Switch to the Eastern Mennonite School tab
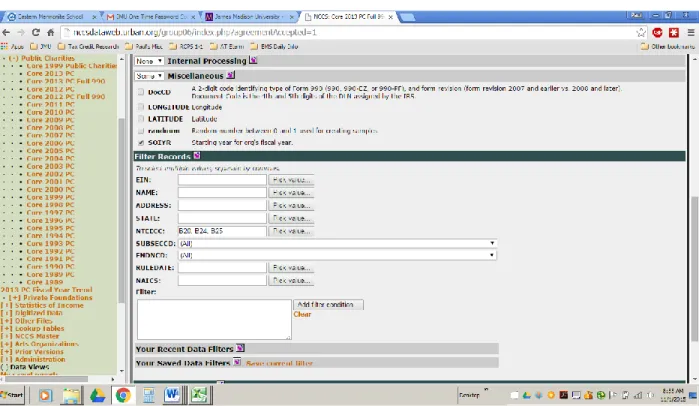The image size is (699, 406). pyautogui.click(x=50, y=16)
